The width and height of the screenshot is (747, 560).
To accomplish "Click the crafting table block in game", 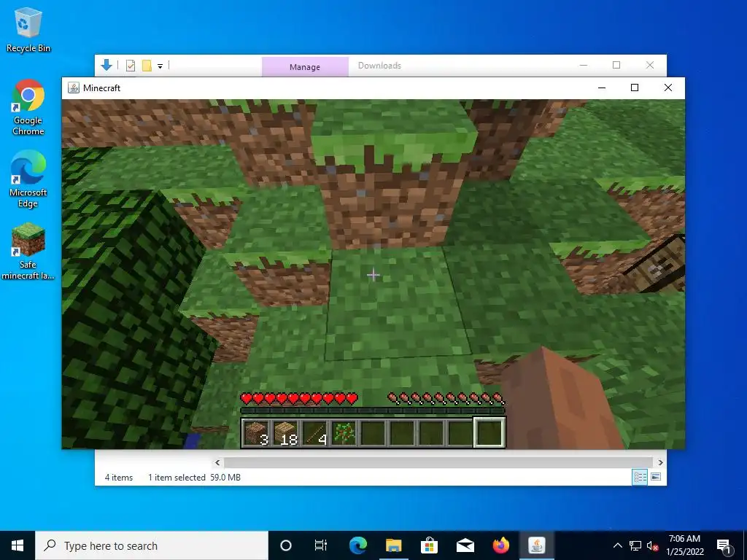I will [x=657, y=265].
